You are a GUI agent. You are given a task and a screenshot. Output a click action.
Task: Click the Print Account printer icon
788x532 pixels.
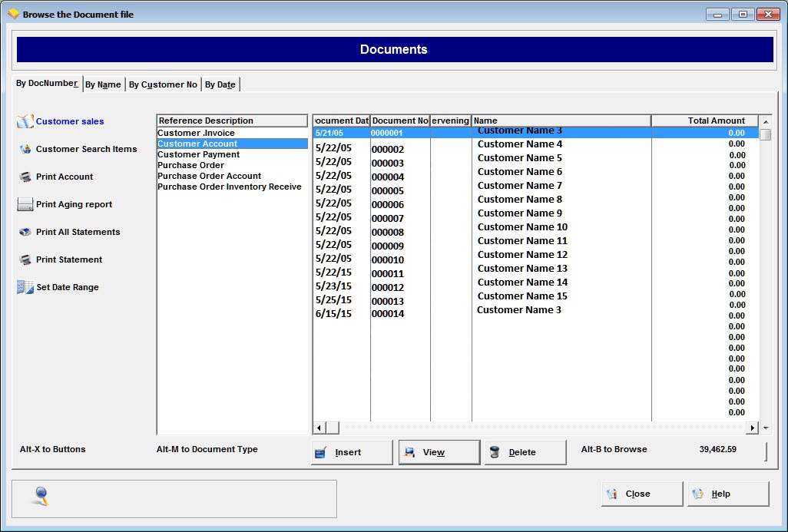click(25, 177)
